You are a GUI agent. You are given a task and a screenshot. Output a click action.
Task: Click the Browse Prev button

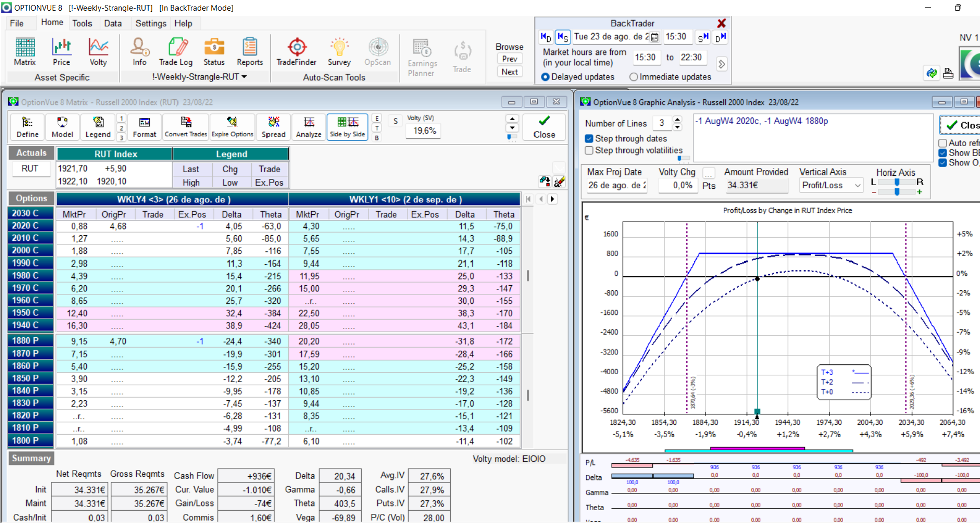[509, 59]
